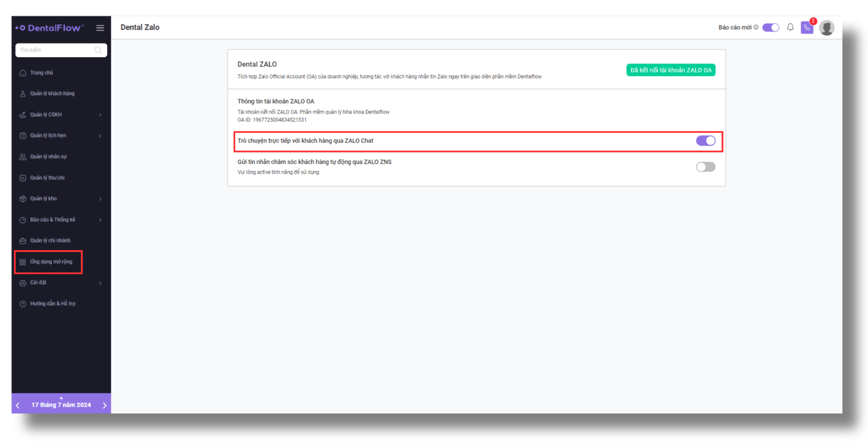The width and height of the screenshot is (868, 445).
Task: Expand the Cài đặt submenu chevron
Action: point(100,283)
